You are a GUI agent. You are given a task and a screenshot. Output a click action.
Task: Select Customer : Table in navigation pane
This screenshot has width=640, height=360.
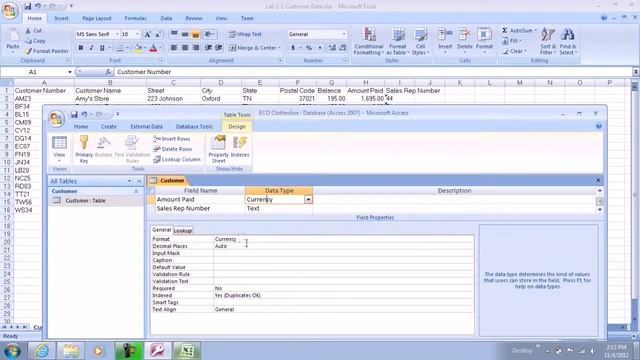pos(85,200)
